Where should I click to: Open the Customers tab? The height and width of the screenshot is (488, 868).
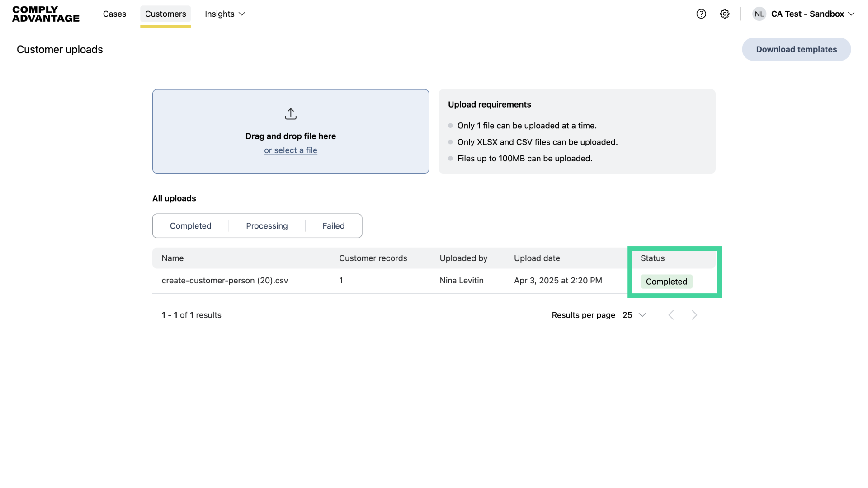pos(165,14)
